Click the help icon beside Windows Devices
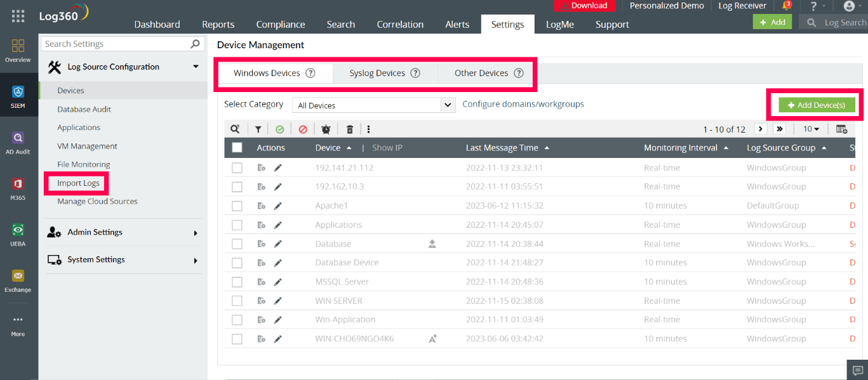The width and height of the screenshot is (868, 380). point(310,73)
